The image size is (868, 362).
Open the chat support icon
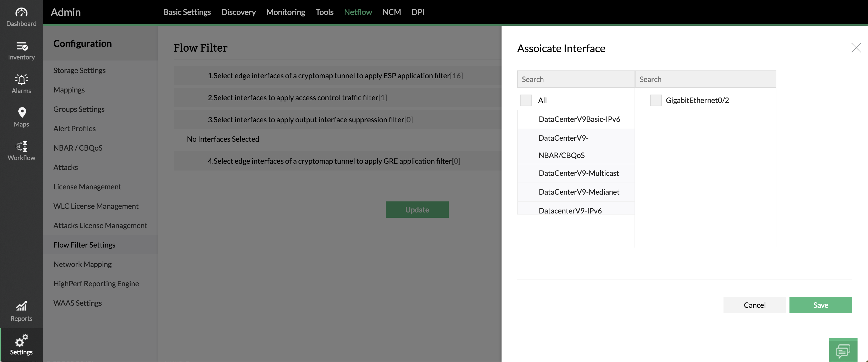click(843, 351)
